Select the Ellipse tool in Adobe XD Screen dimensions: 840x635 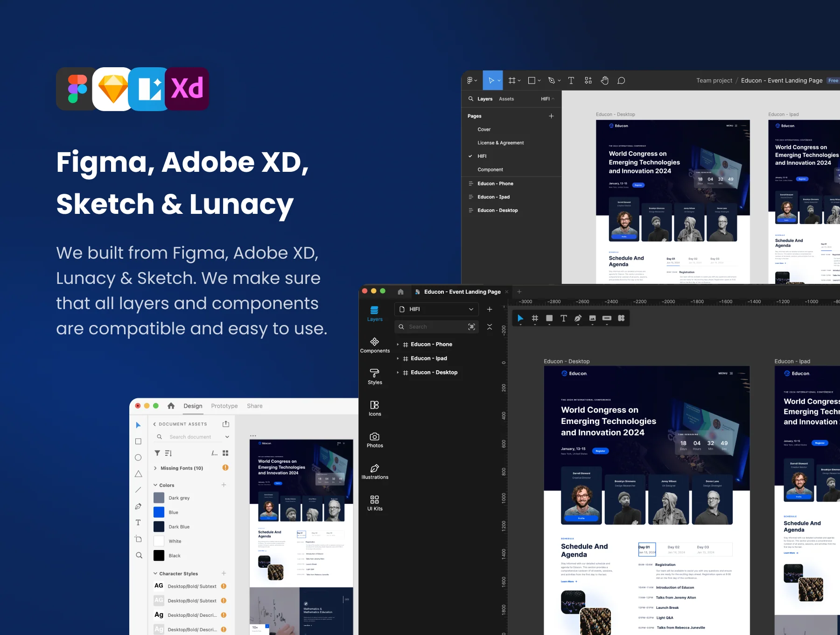click(138, 458)
